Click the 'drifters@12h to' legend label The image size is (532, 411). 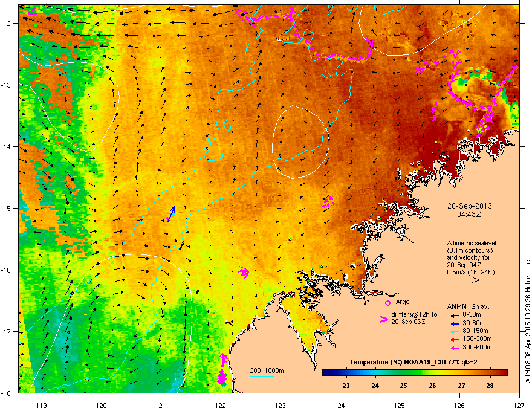(414, 315)
